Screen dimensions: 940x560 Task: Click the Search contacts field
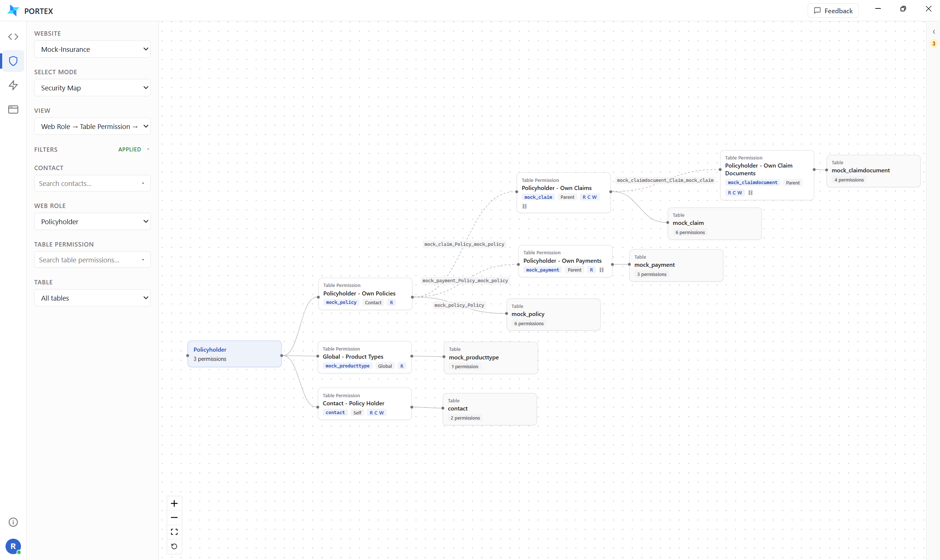(93, 183)
